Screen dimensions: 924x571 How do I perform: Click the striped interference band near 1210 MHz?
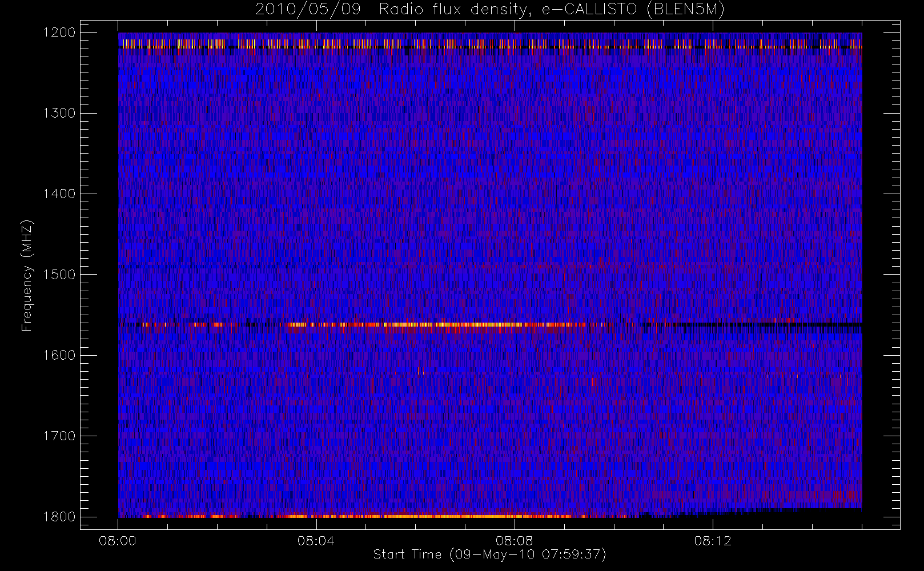click(490, 43)
